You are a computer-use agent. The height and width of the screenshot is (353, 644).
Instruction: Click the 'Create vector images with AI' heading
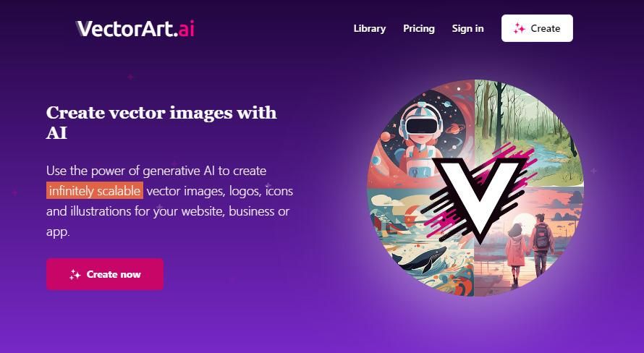coord(161,123)
